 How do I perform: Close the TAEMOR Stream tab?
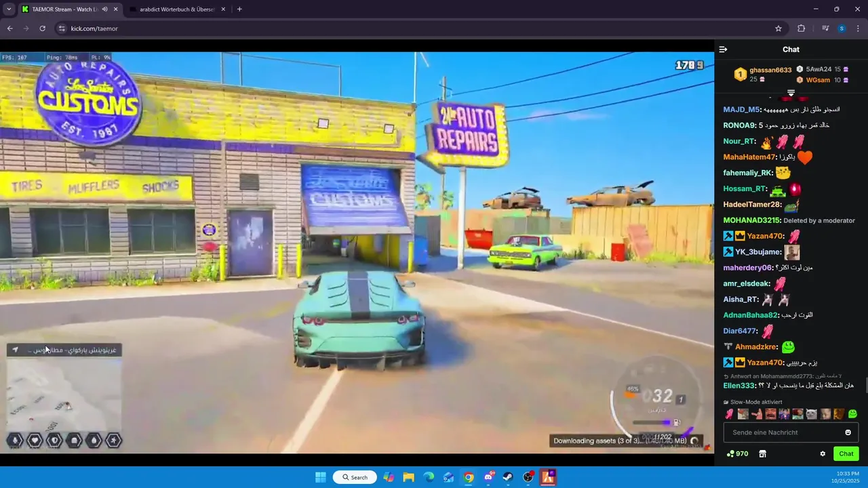pyautogui.click(x=115, y=9)
